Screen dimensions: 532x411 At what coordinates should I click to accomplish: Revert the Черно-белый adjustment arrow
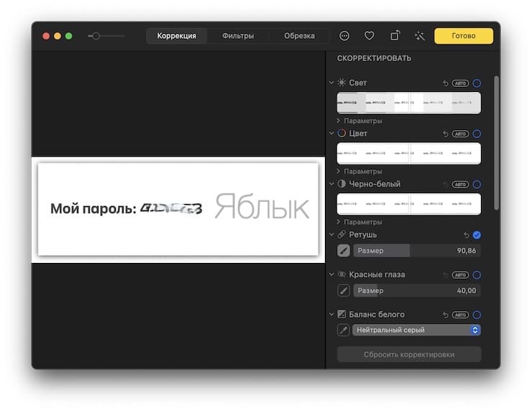(446, 185)
